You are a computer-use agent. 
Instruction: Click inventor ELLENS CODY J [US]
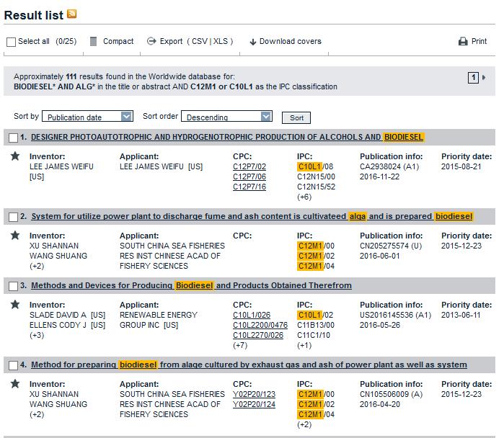[x=68, y=325]
